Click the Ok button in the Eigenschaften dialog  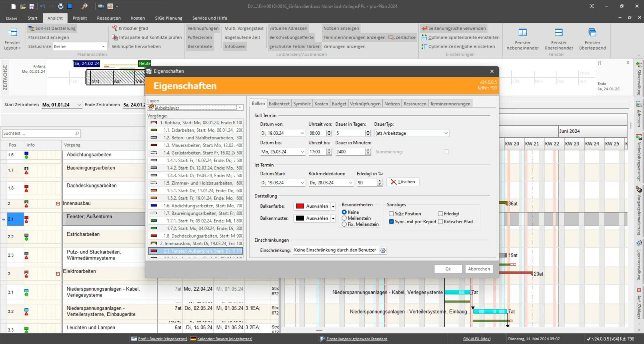(448, 269)
